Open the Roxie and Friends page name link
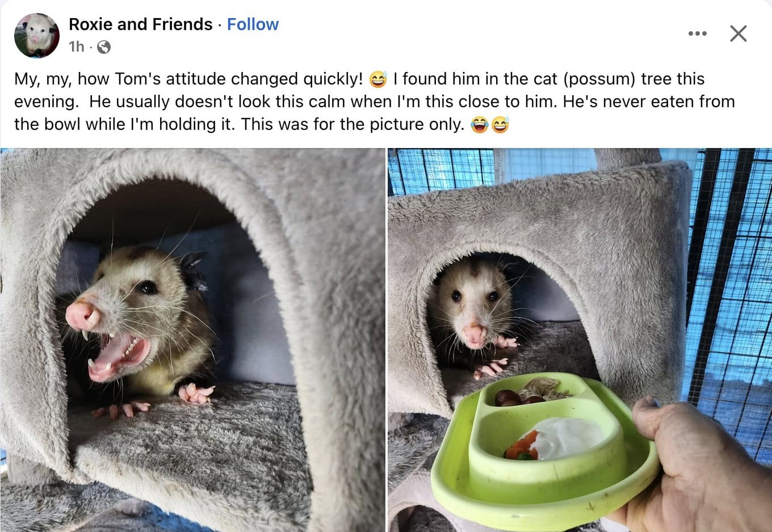 click(140, 24)
